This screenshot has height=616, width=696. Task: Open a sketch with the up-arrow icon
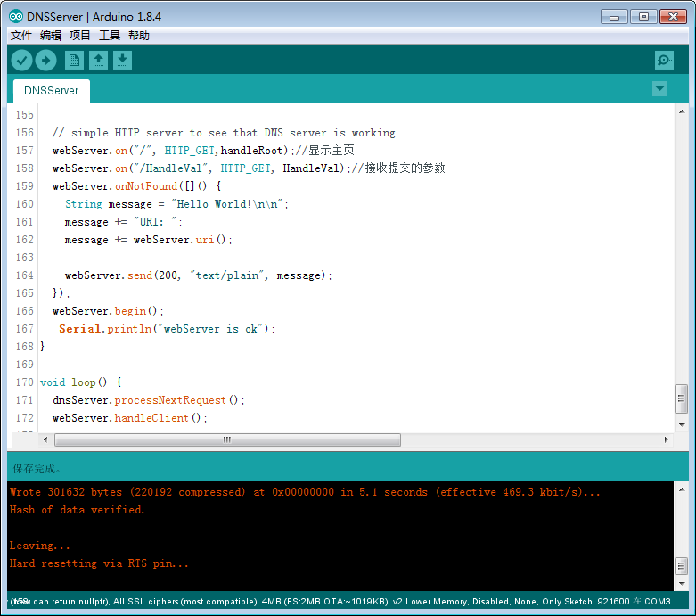pyautogui.click(x=99, y=61)
